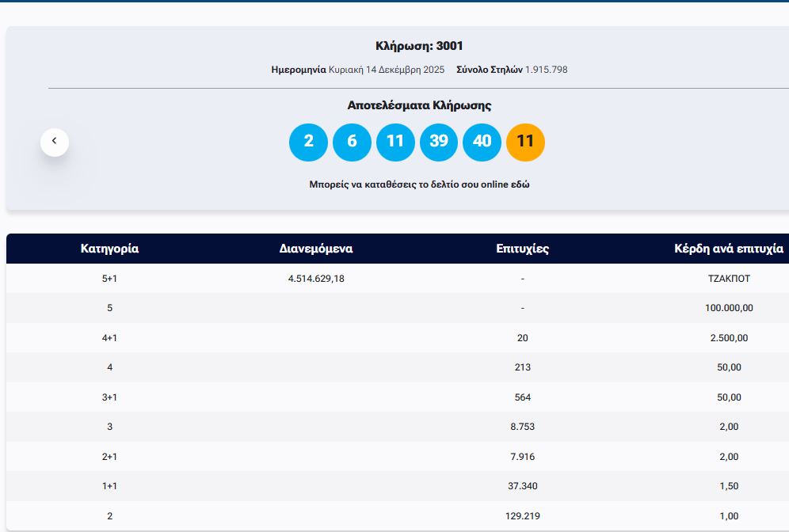This screenshot has width=789, height=532.
Task: Click the Κλήρωση: 3001 title
Action: 419,46
